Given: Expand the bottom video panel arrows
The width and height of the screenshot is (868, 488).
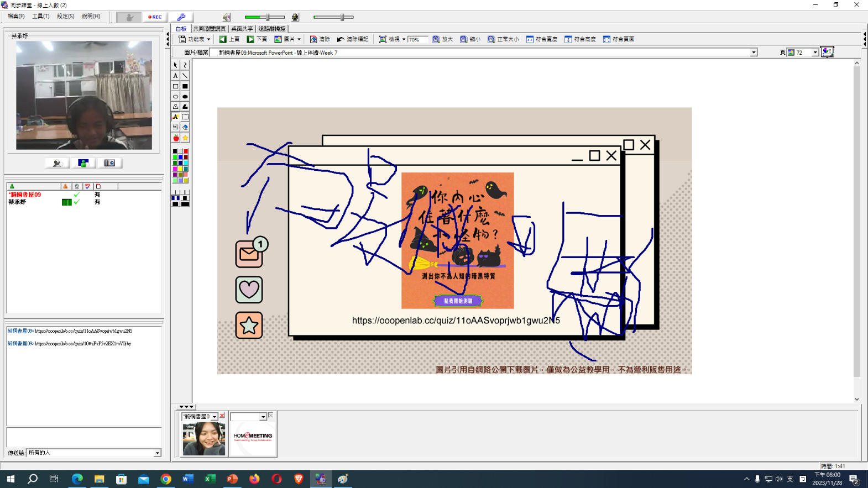Looking at the screenshot, I should click(186, 407).
